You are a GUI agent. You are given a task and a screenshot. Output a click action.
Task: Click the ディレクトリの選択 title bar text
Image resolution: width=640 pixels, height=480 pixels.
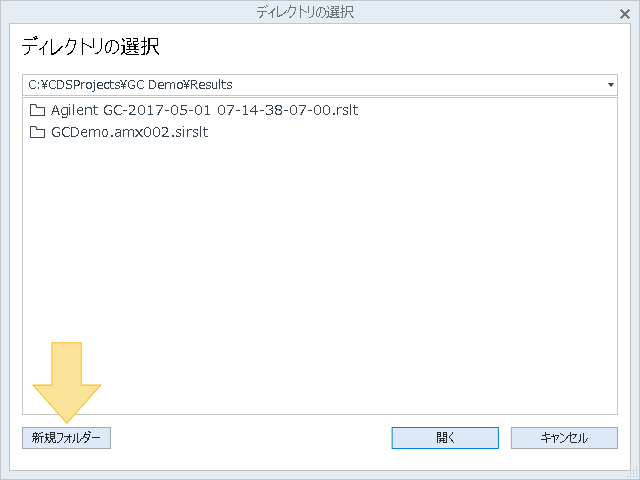pyautogui.click(x=305, y=12)
